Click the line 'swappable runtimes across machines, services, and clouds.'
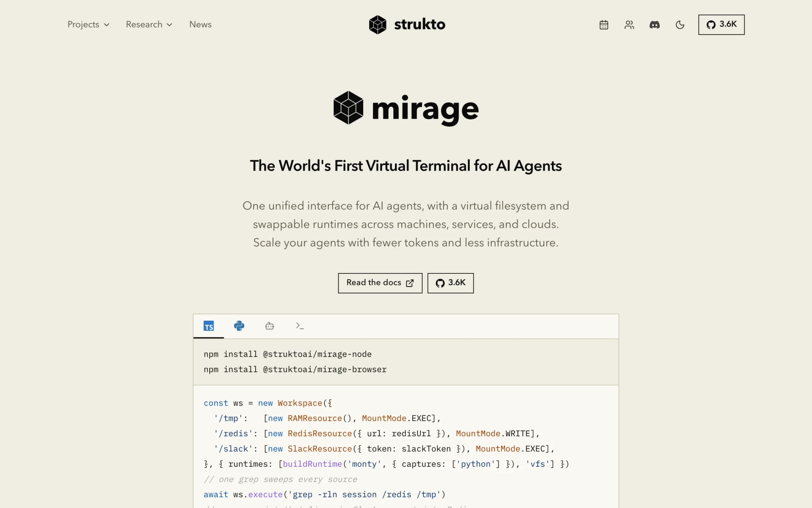 point(406,224)
